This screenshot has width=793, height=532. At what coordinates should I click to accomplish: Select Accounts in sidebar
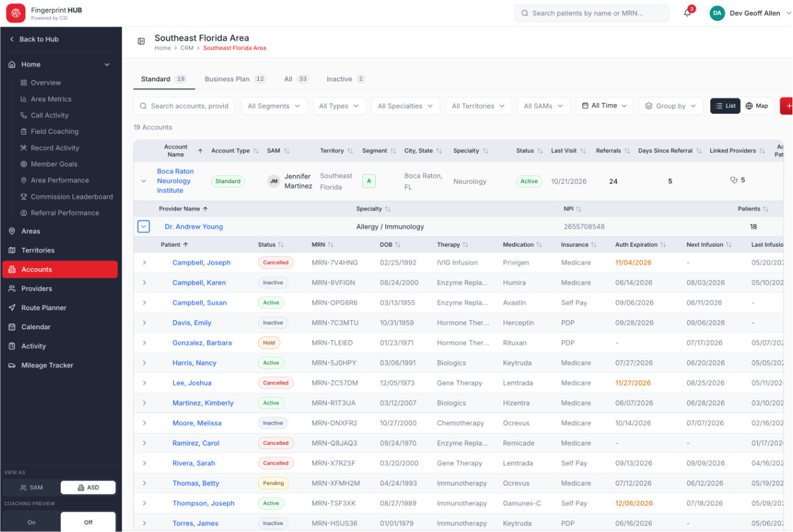(x=60, y=269)
